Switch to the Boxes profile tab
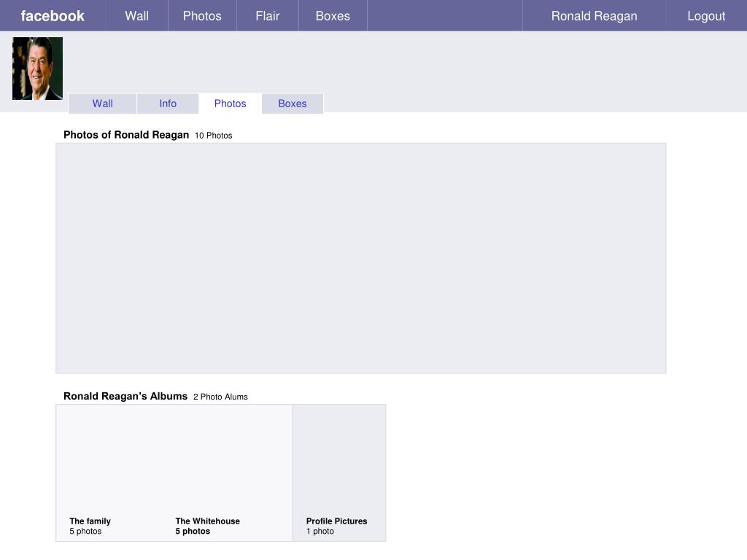This screenshot has height=560, width=747. coord(293,104)
